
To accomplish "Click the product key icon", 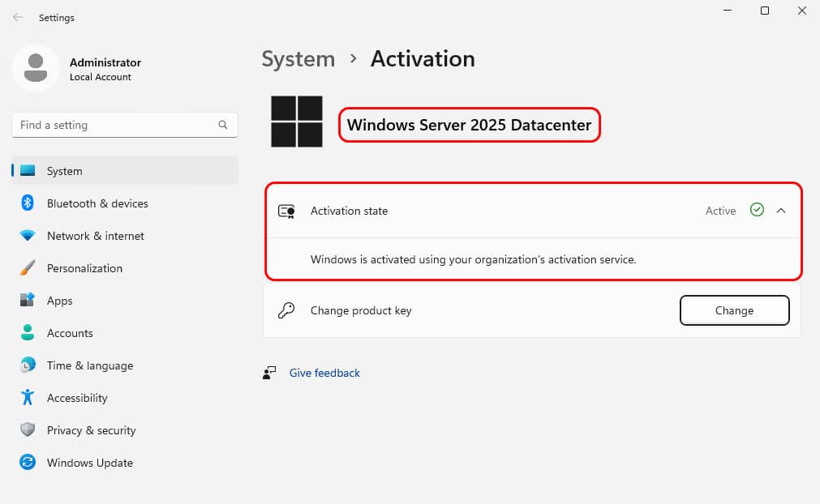I will coord(286,310).
